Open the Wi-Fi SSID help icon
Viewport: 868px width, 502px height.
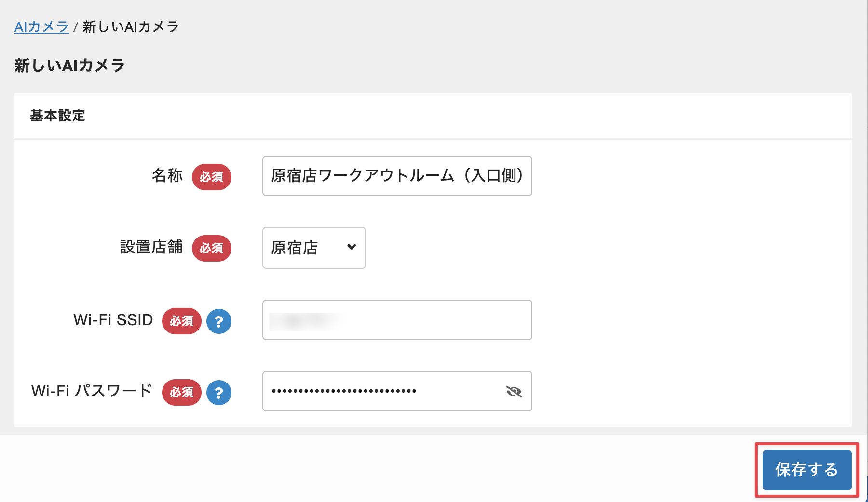(219, 321)
